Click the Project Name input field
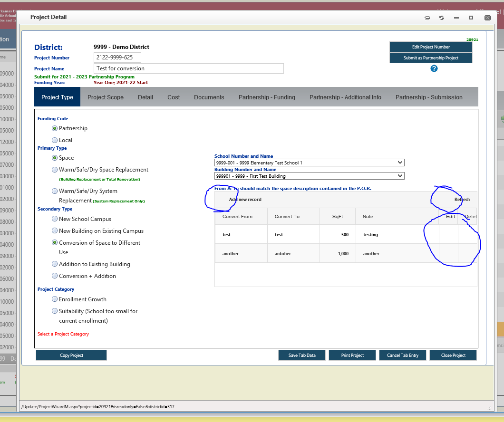The image size is (504, 422). pos(189,68)
